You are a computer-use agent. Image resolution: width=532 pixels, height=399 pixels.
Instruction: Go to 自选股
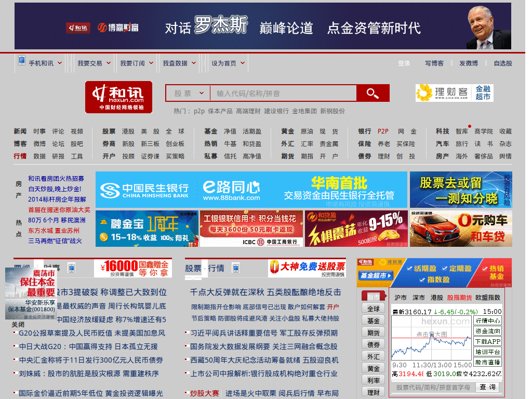coord(503,63)
